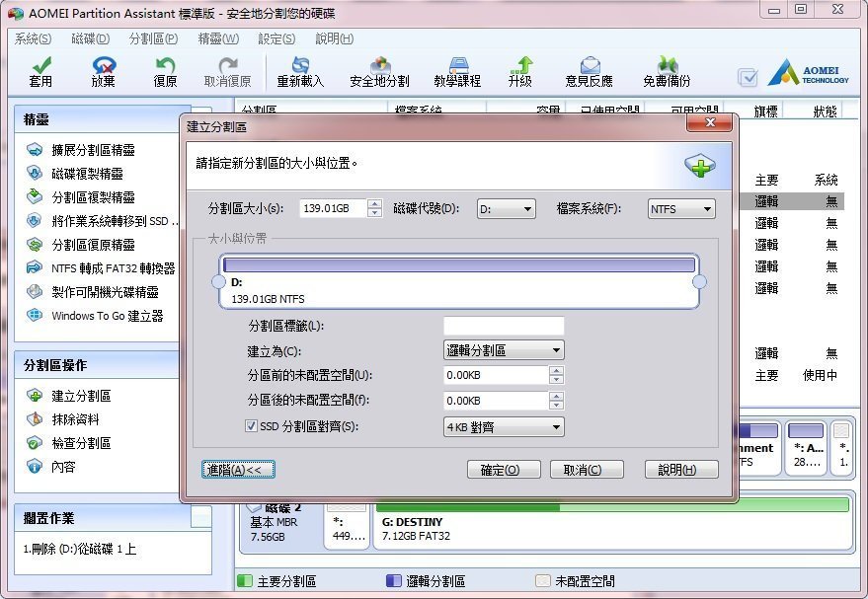Click the right resize handle of partition bar
The width and height of the screenshot is (868, 599).
700,282
